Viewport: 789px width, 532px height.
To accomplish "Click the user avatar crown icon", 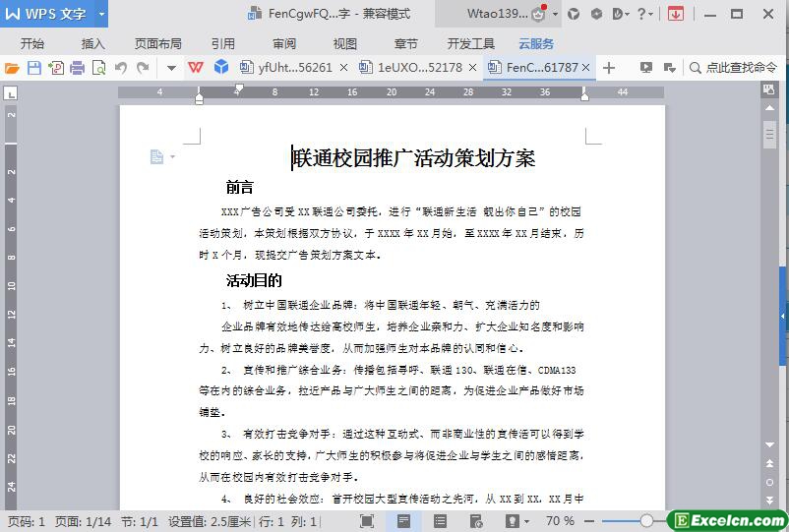I will (x=539, y=14).
